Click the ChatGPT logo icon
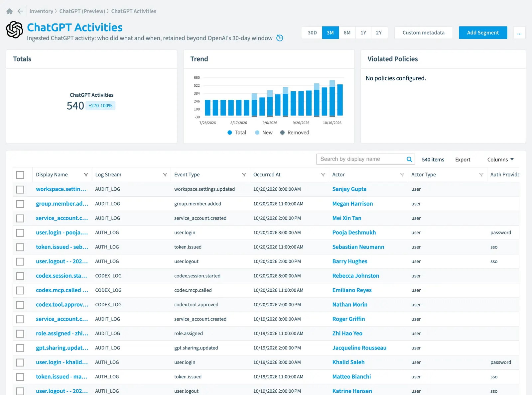532x395 pixels. (15, 30)
